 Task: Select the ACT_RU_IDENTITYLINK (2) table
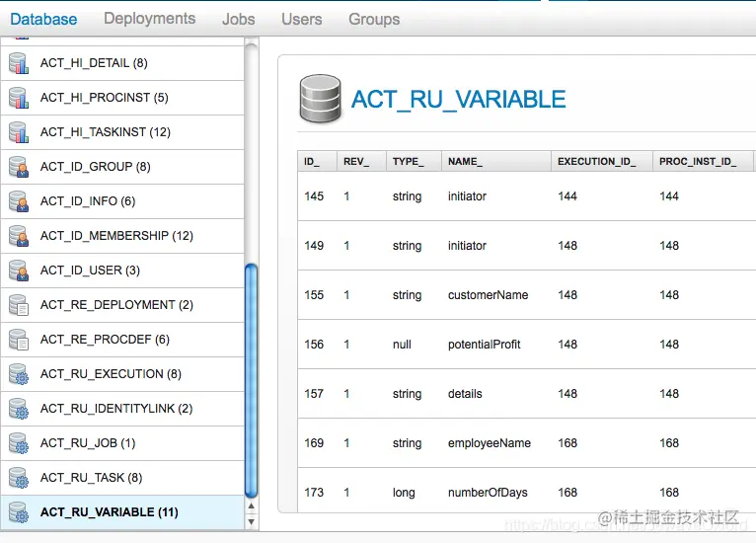[122, 409]
